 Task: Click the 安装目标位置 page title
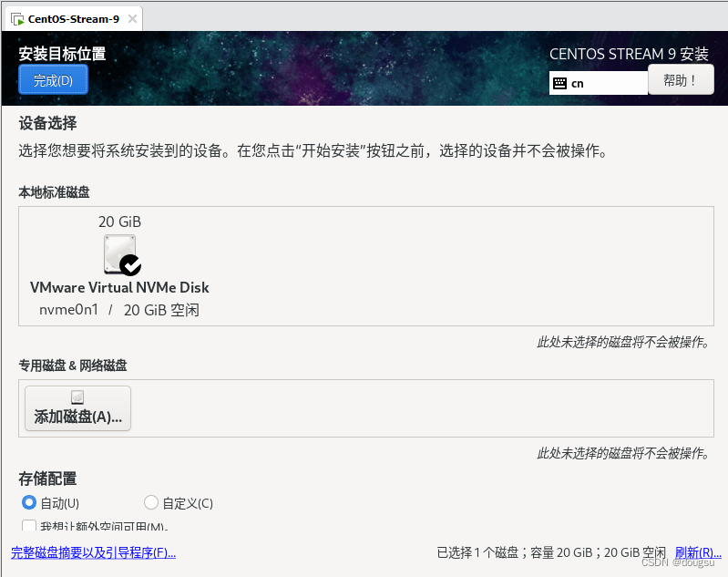pyautogui.click(x=62, y=54)
